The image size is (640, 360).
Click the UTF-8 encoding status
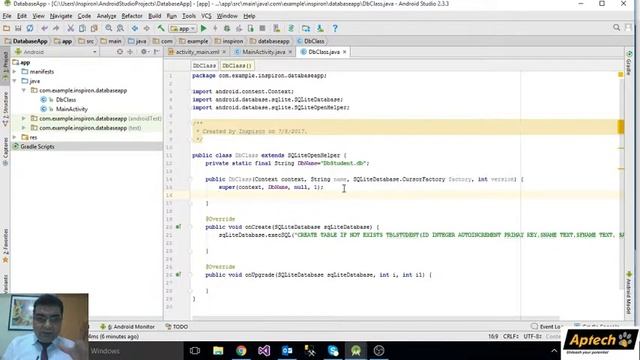(x=532, y=336)
